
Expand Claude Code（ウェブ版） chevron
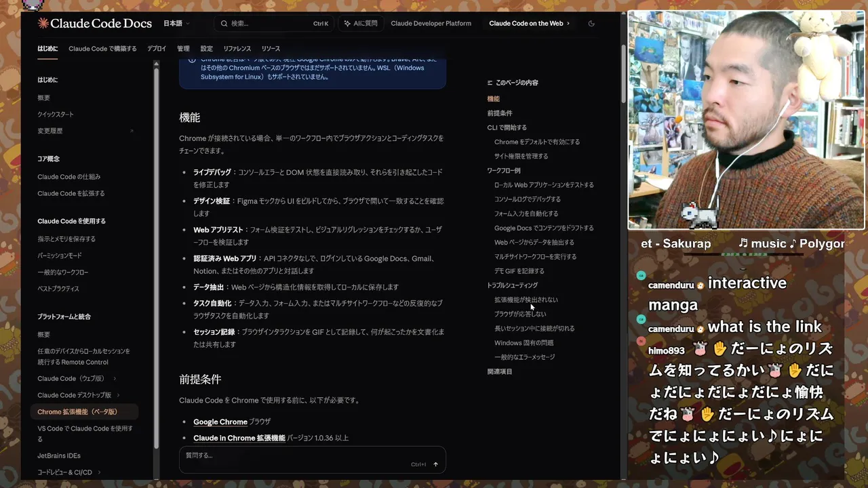[x=115, y=379]
